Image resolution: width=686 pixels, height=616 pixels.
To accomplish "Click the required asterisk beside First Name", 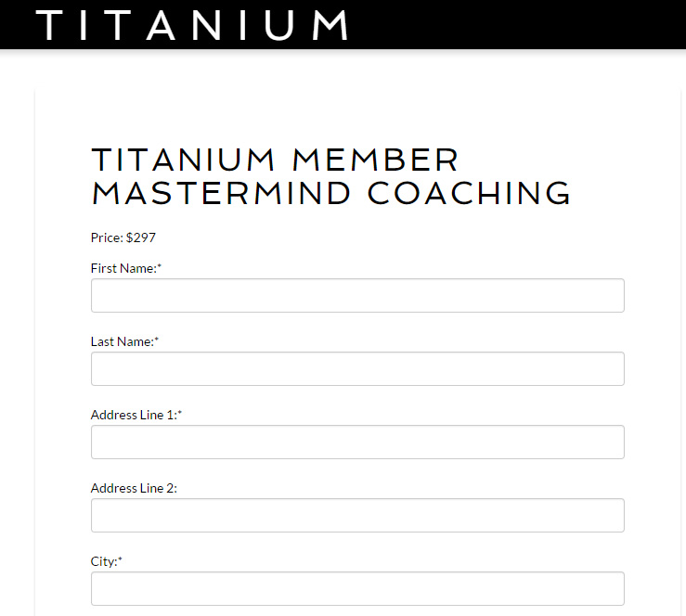I will tap(160, 267).
